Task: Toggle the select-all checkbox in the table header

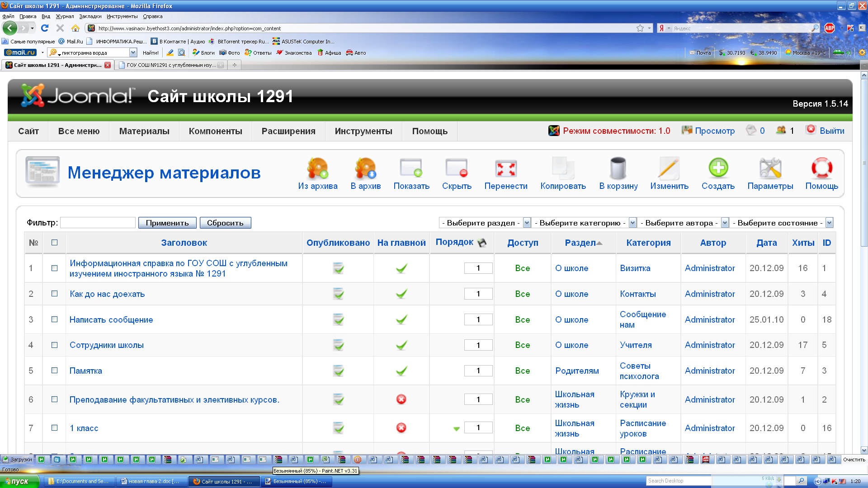Action: click(x=55, y=243)
